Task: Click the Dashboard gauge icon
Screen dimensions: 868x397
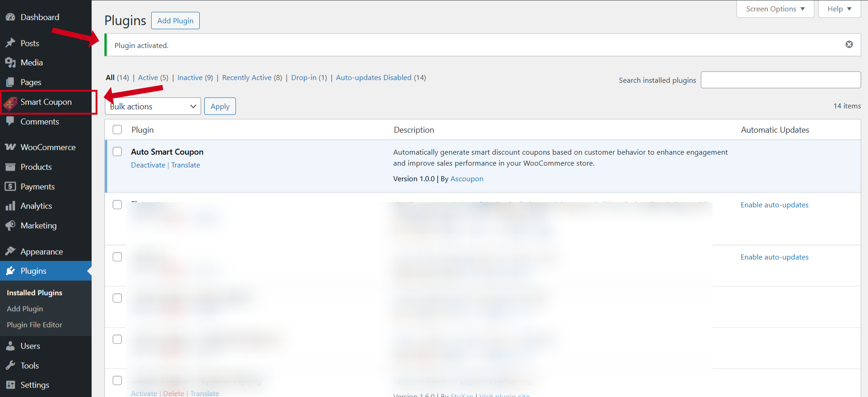Action: 10,17
